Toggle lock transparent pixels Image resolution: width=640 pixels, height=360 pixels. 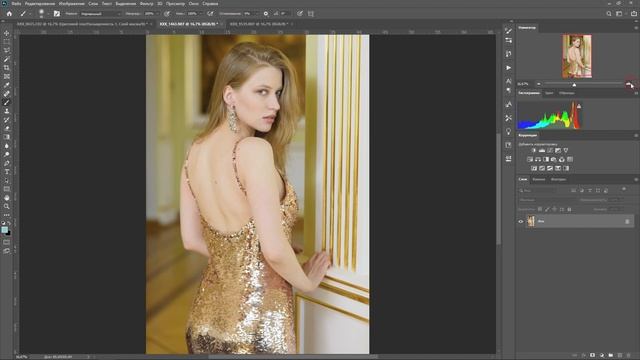pyautogui.click(x=540, y=209)
